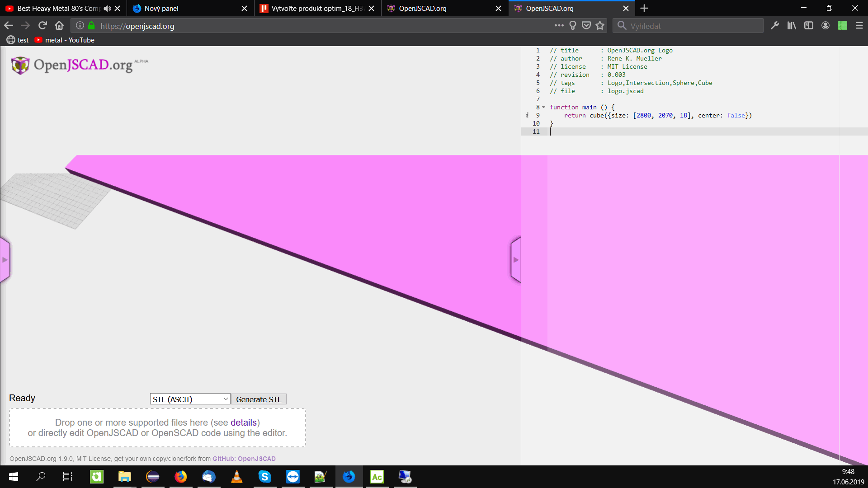Expand the left viewer panel arrow

(x=5, y=259)
